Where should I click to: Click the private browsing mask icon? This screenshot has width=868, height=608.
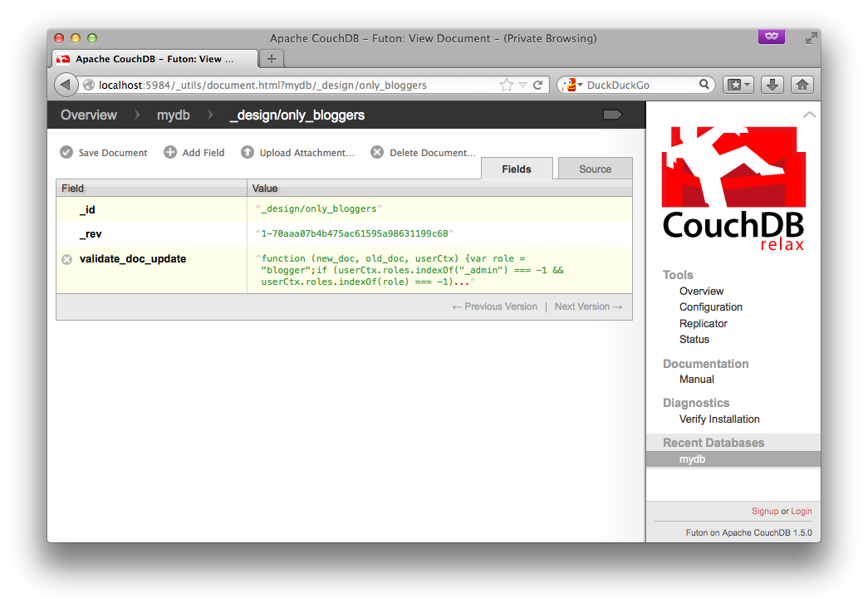coord(771,37)
